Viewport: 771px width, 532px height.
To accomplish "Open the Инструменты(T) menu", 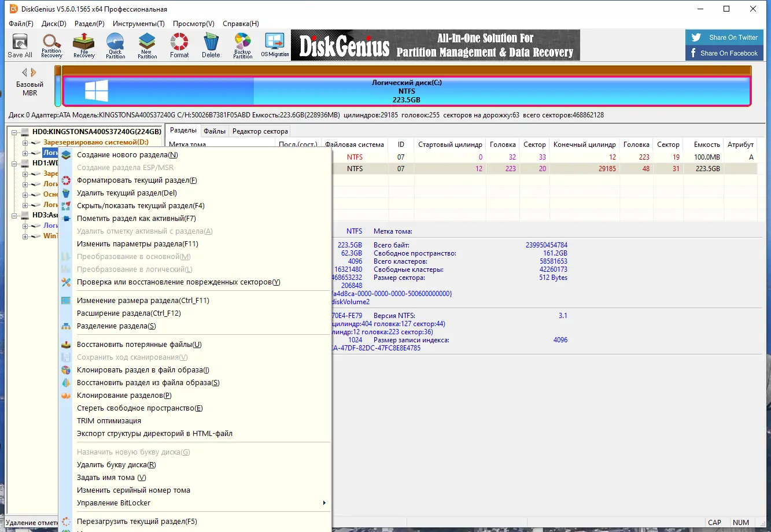I will (x=139, y=24).
